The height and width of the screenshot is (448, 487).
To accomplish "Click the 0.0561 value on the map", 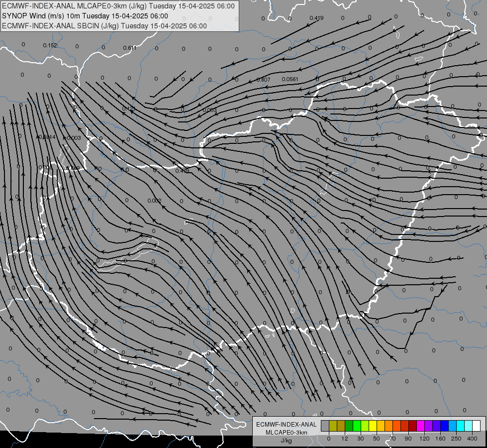I will point(290,79).
